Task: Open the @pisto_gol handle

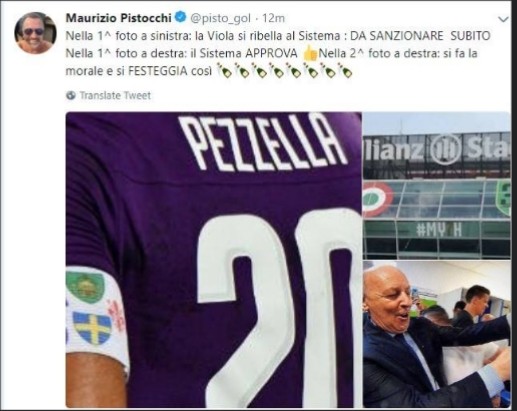Action: (x=220, y=18)
